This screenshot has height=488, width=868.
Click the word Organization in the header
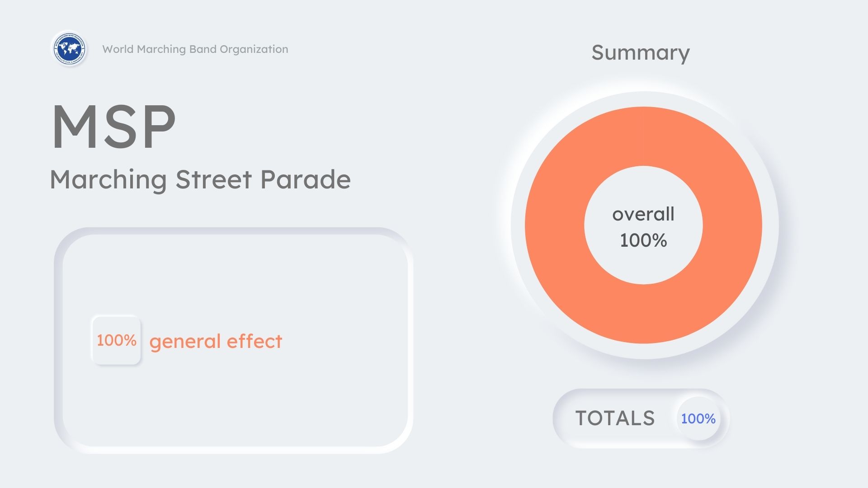coord(254,49)
